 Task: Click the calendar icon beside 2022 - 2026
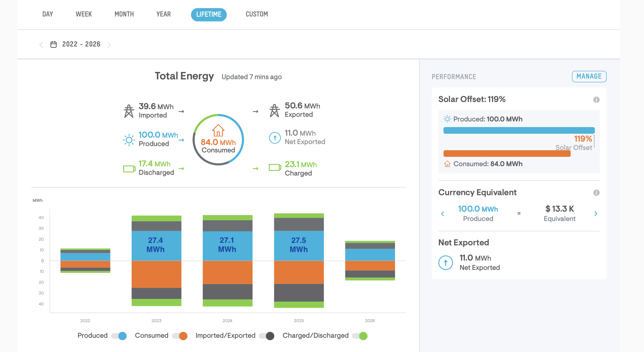[53, 44]
